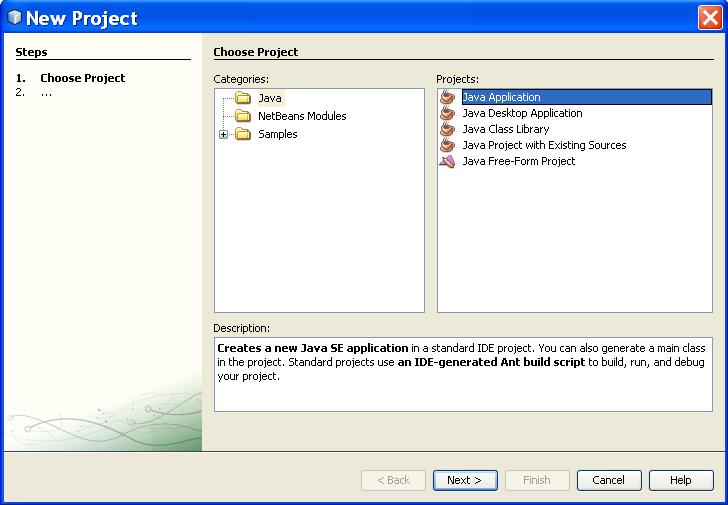This screenshot has height=505, width=728.
Task: Click the Java Free-Form Project icon
Action: (447, 161)
